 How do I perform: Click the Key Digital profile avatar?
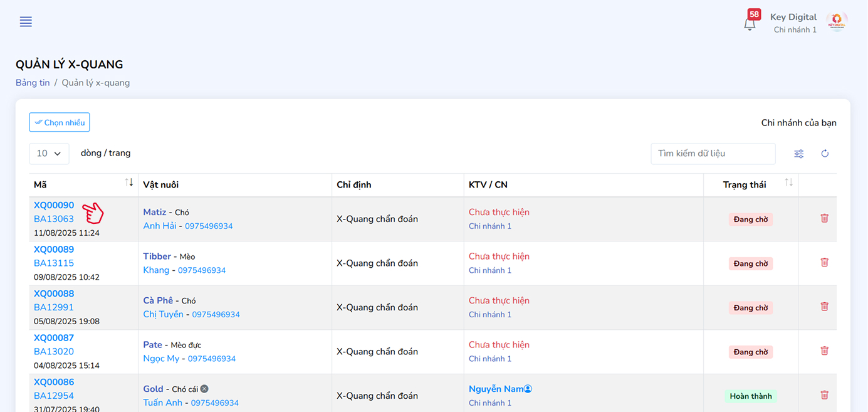point(837,23)
